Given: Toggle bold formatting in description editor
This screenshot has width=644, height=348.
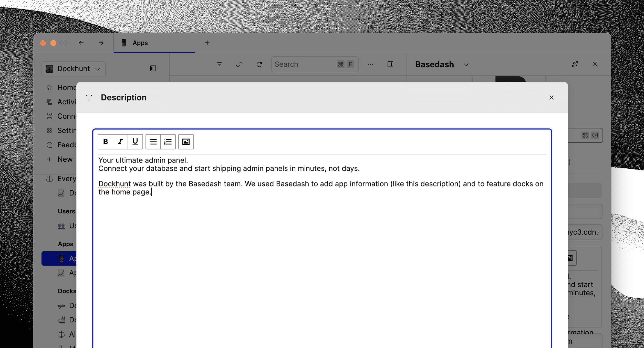Looking at the screenshot, I should click(x=105, y=142).
